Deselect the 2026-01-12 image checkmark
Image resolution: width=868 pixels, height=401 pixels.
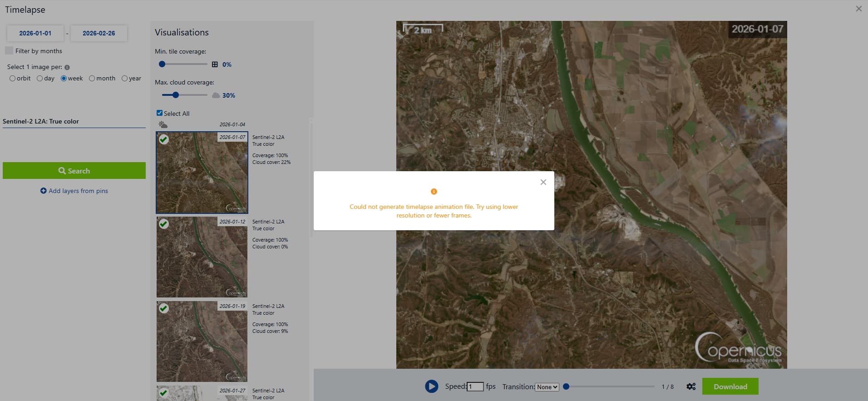(x=164, y=224)
